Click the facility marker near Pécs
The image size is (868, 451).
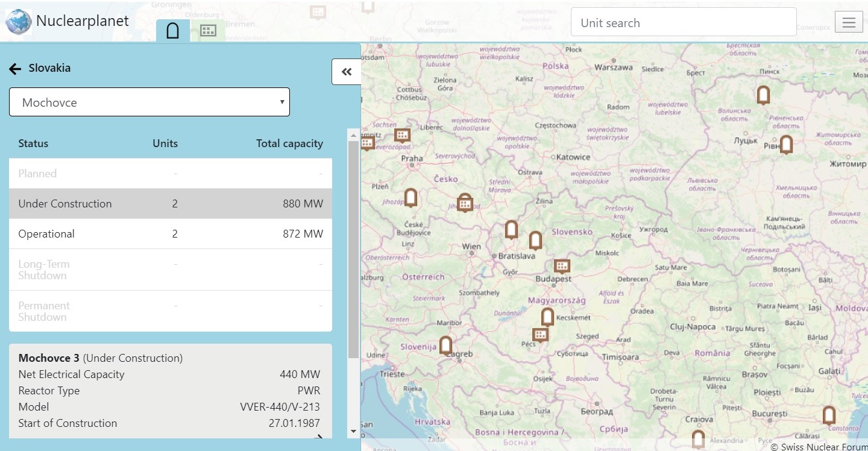tap(541, 334)
